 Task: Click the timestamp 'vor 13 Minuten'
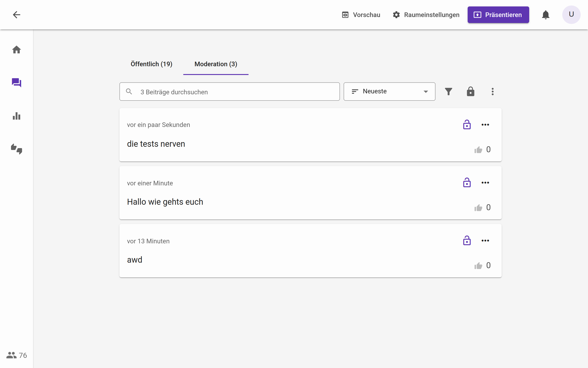[148, 241]
